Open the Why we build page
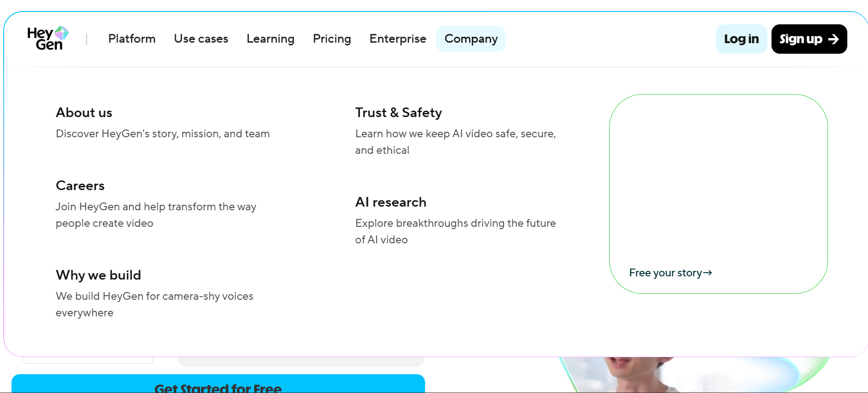This screenshot has width=868, height=393. click(98, 275)
